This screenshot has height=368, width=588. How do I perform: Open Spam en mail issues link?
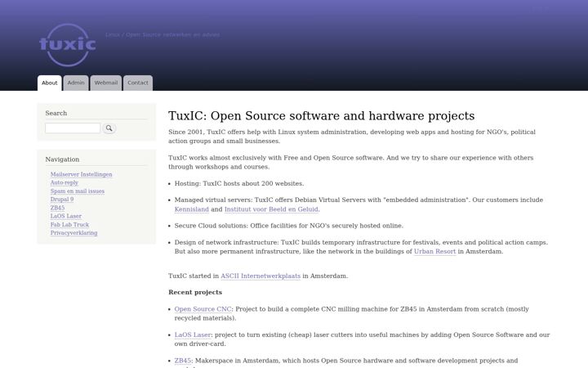click(x=78, y=191)
